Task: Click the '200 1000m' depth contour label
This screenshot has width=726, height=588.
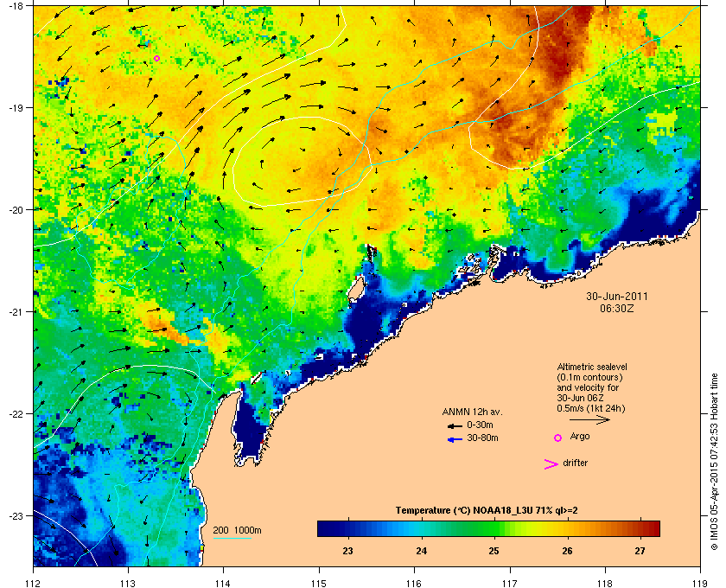Action: tap(237, 530)
